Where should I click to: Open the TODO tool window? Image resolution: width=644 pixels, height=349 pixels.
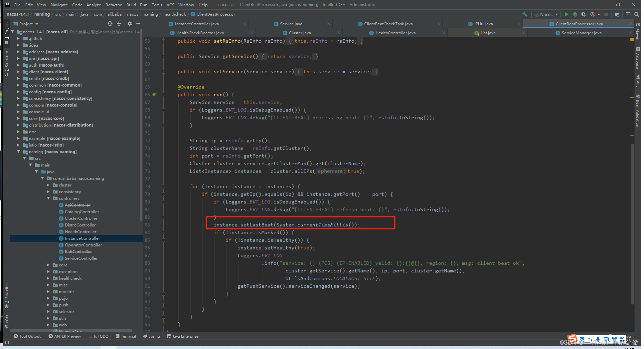(x=98, y=336)
